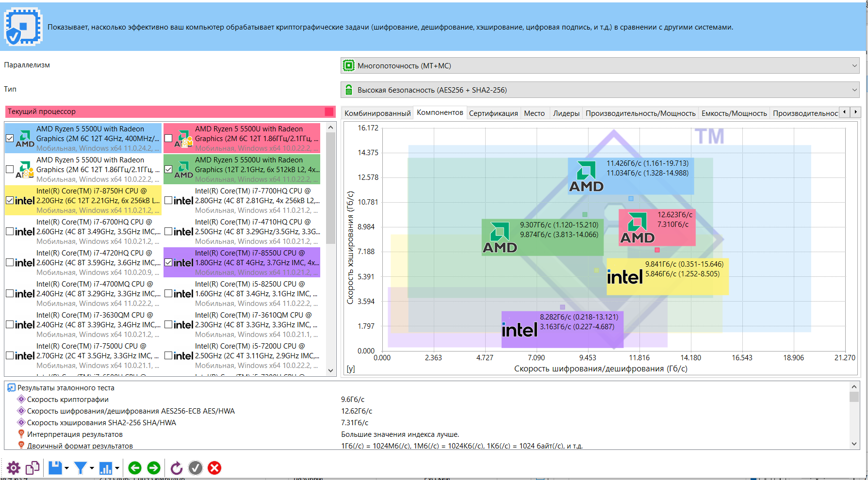Screen dimensions: 868x480
Task: Go back with the green left arrow
Action: tap(135, 468)
